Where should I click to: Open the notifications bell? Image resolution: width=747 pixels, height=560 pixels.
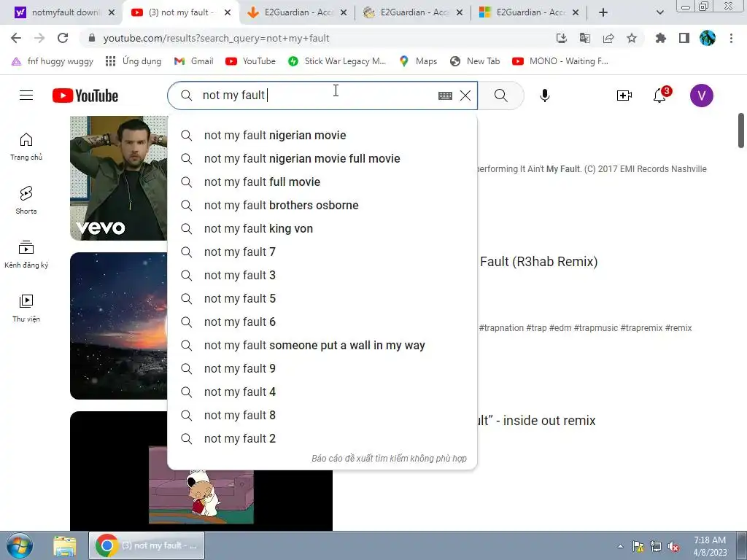coord(659,96)
